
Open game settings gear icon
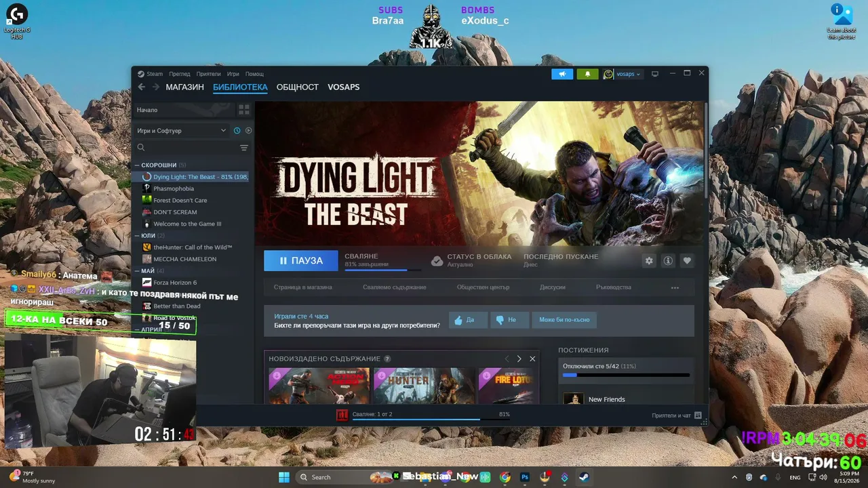click(x=649, y=260)
